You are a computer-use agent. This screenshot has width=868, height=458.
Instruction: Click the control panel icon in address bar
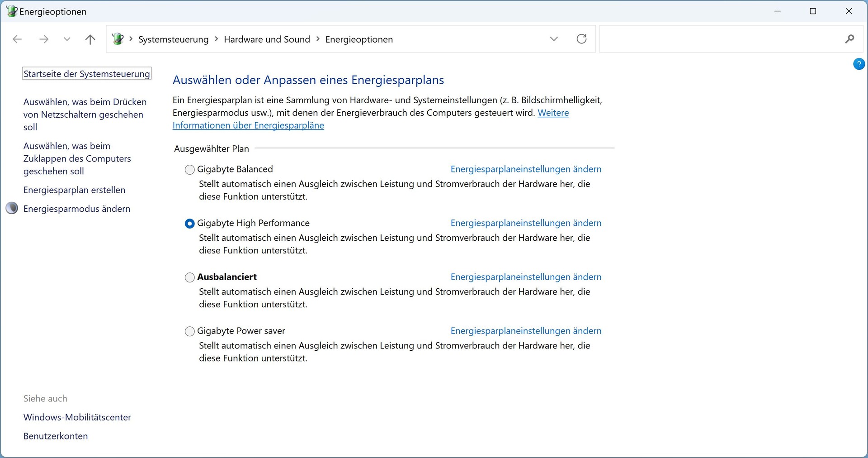118,39
